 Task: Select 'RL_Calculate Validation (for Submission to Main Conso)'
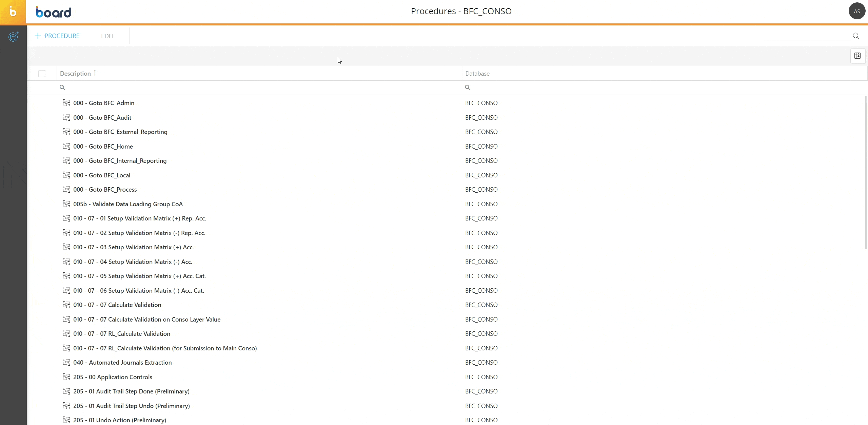(165, 348)
